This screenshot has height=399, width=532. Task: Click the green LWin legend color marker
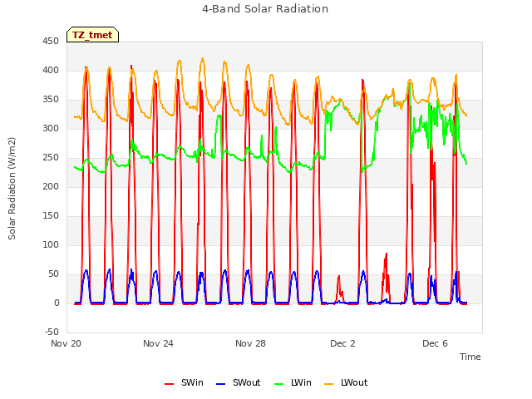[x=278, y=384]
